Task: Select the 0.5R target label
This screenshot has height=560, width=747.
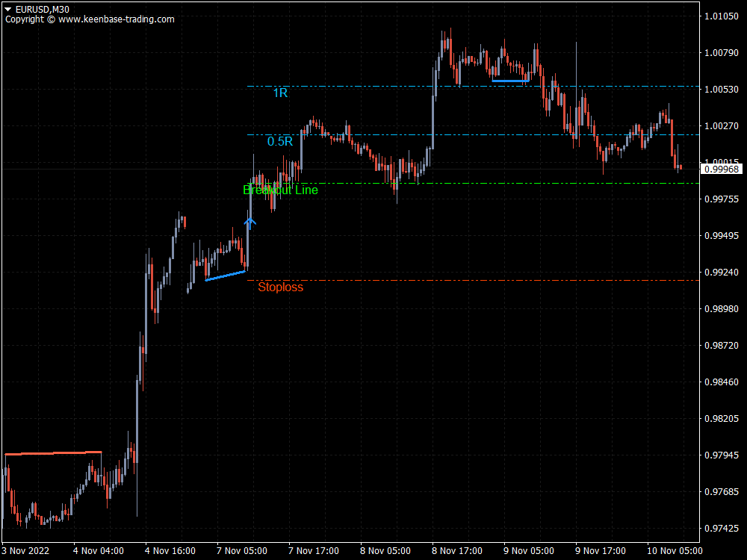Action: click(x=280, y=141)
